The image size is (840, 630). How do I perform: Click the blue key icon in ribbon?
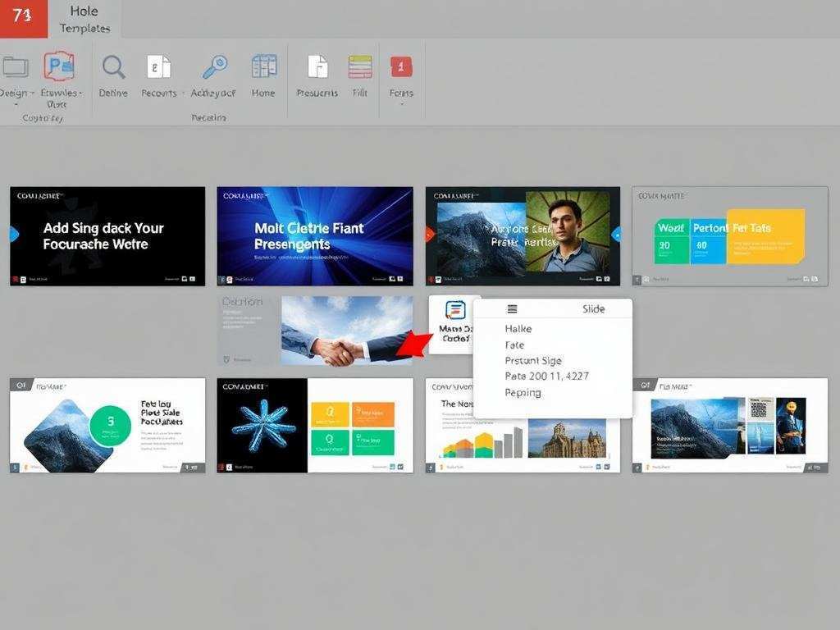click(214, 66)
